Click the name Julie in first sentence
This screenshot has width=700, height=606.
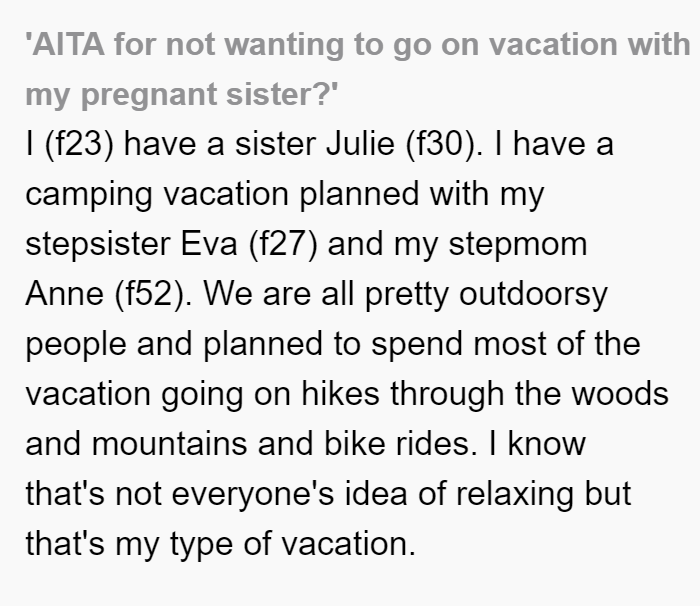pyautogui.click(x=360, y=144)
